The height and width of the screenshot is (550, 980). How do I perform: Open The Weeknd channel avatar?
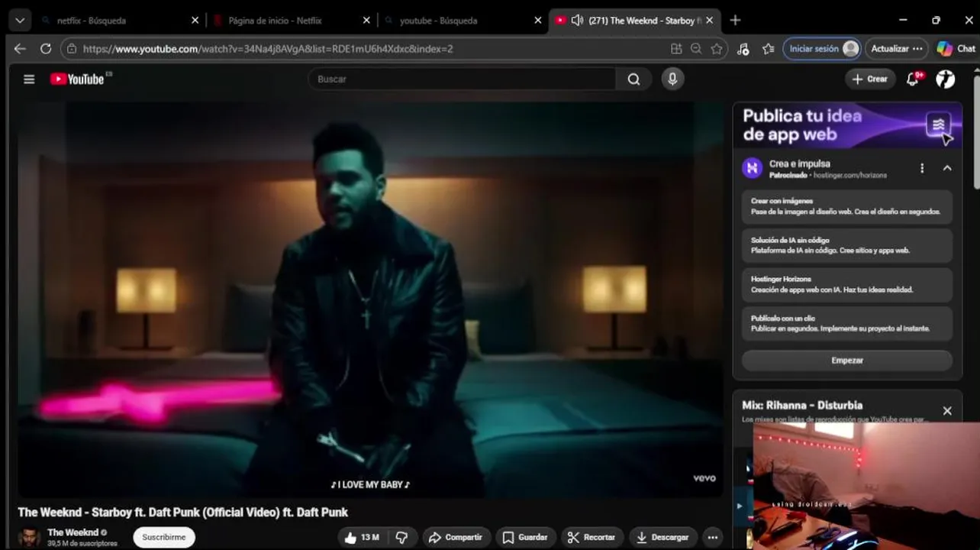pyautogui.click(x=29, y=537)
